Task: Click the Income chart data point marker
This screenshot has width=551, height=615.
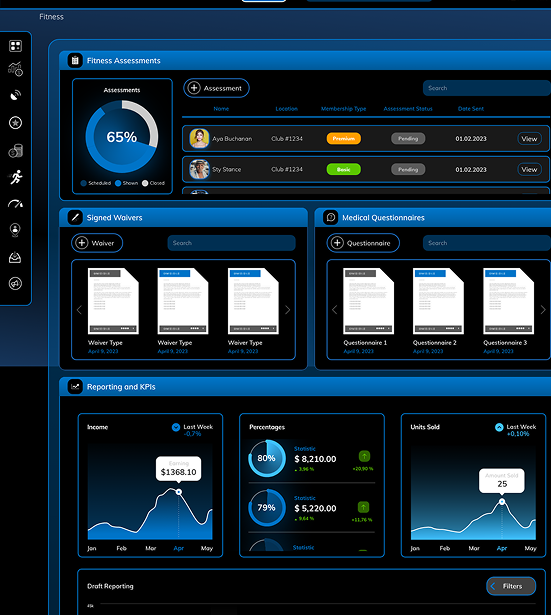Action: pyautogui.click(x=179, y=492)
